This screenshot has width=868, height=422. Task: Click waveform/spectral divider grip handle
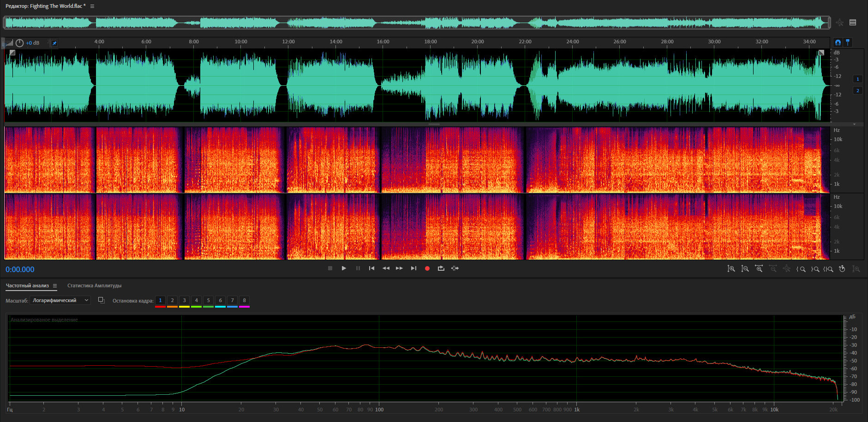pyautogui.click(x=434, y=124)
